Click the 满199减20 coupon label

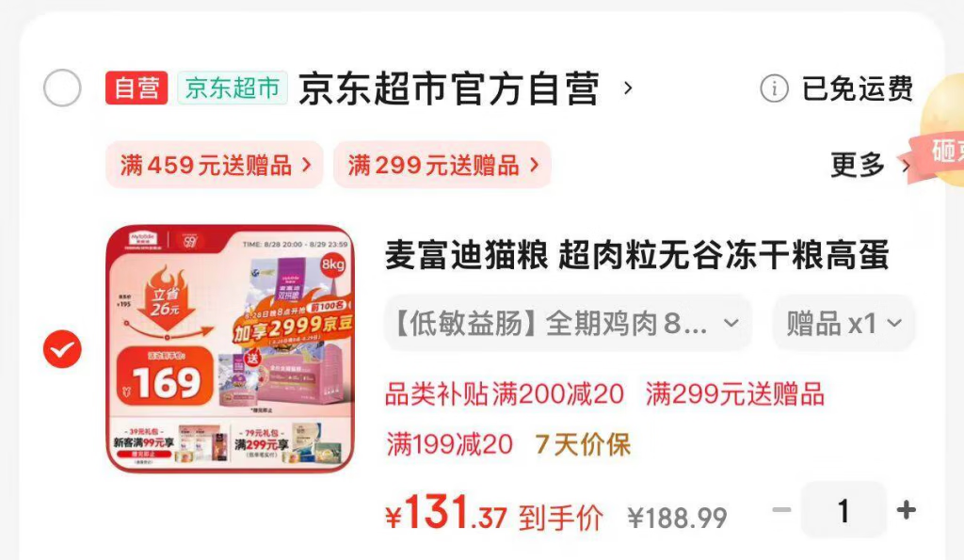tap(449, 444)
